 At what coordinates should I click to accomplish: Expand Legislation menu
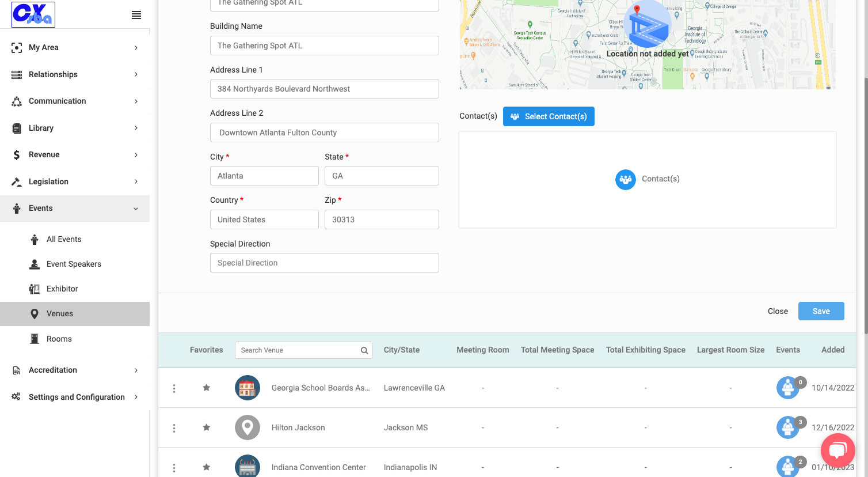[x=75, y=181]
